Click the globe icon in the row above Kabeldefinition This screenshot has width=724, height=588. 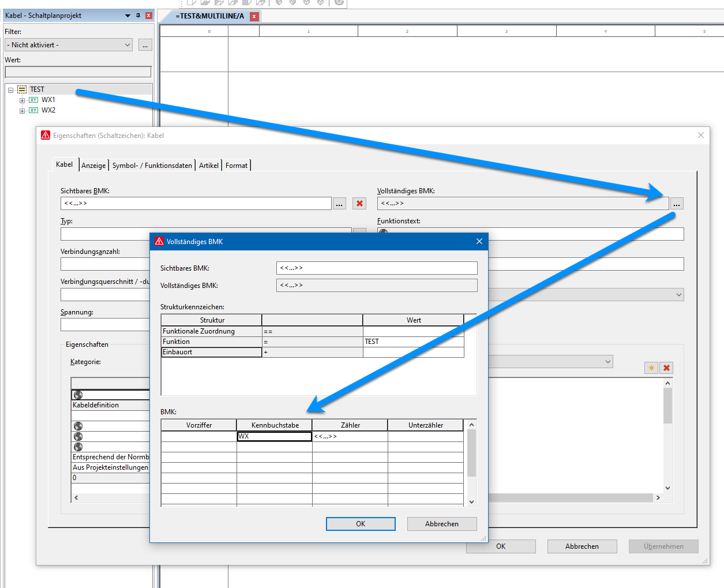78,395
